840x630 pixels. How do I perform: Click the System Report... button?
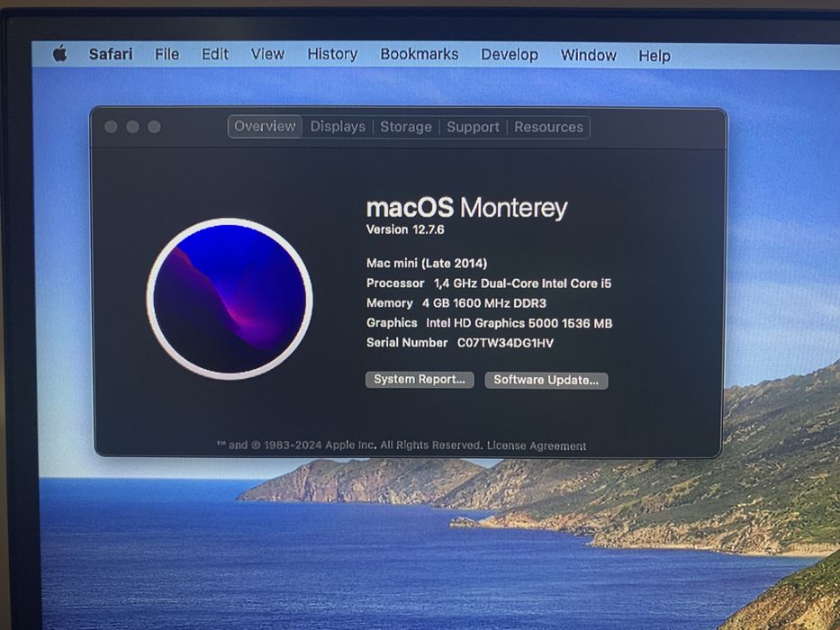pyautogui.click(x=420, y=379)
